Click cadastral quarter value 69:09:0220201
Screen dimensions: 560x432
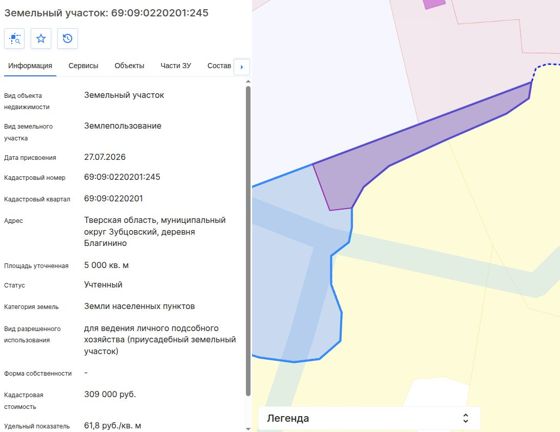coord(113,199)
